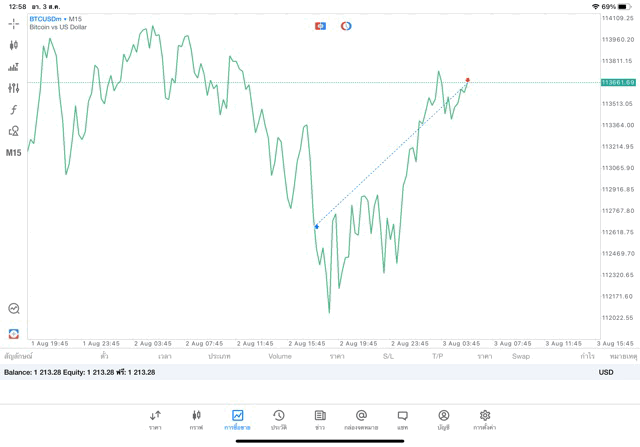640x447 pixels.
Task: Open the bar volume chart icon
Action: click(x=14, y=67)
